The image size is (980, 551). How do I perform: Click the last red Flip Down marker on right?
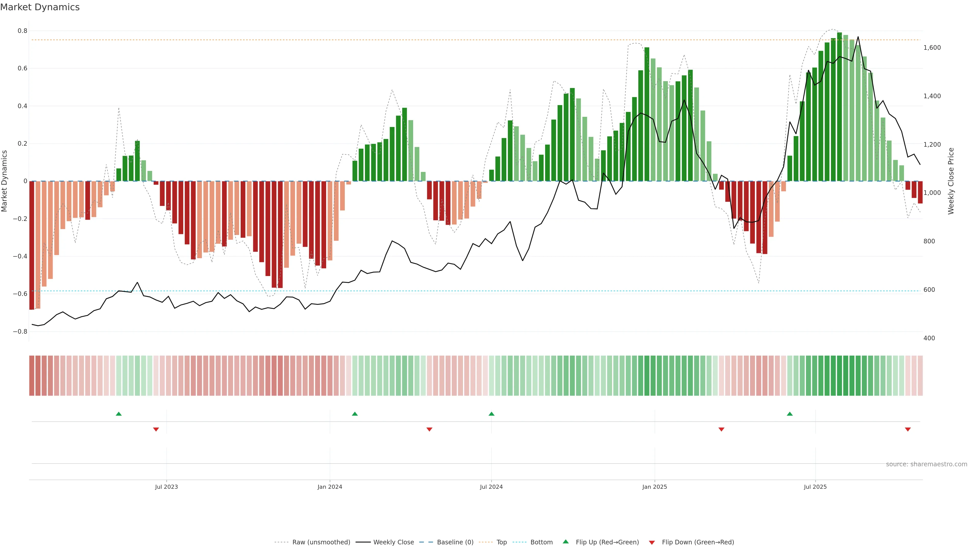pyautogui.click(x=908, y=429)
